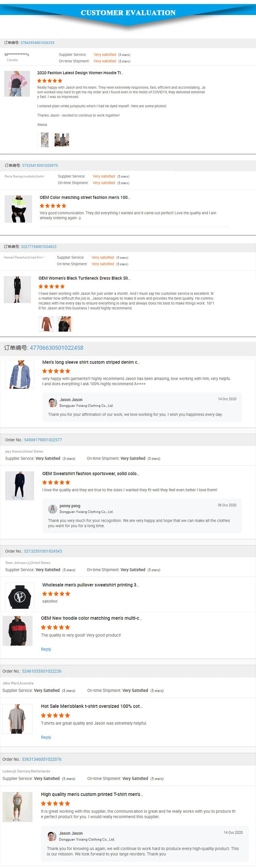Screen dimensions: 256x868
Task: Open order number 47706630501022458 link
Action: (56, 348)
